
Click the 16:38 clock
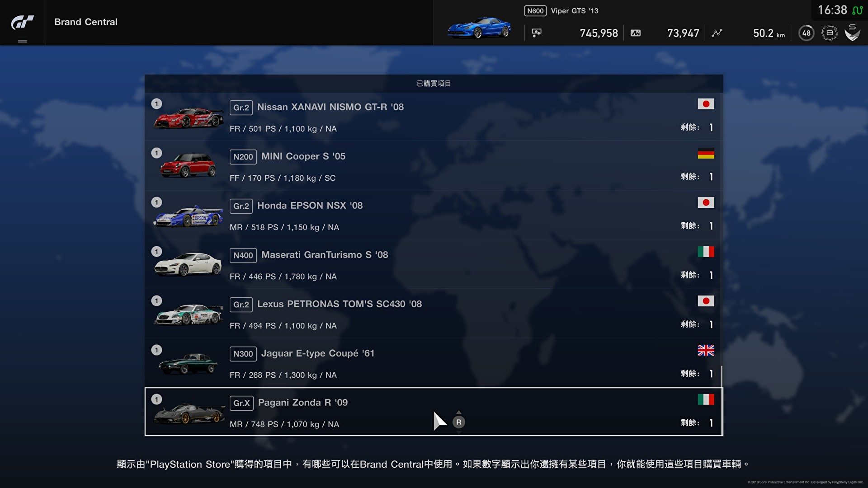[x=832, y=10]
